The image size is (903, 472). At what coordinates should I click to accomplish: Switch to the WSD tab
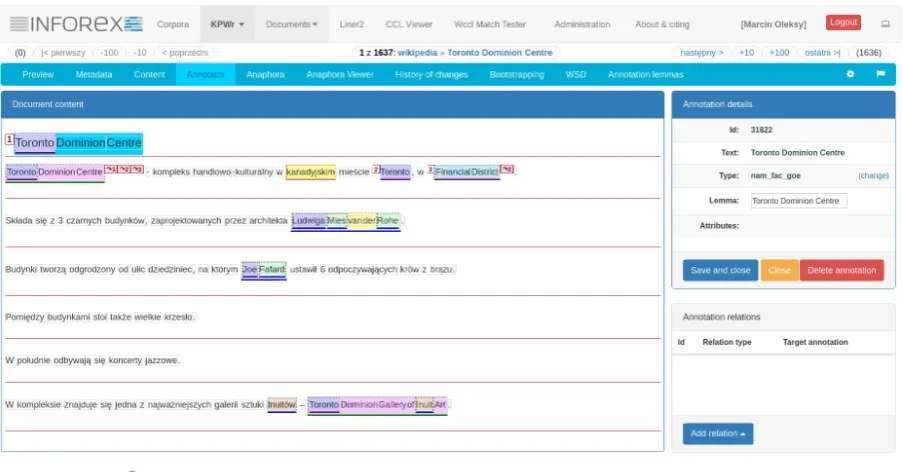point(575,74)
